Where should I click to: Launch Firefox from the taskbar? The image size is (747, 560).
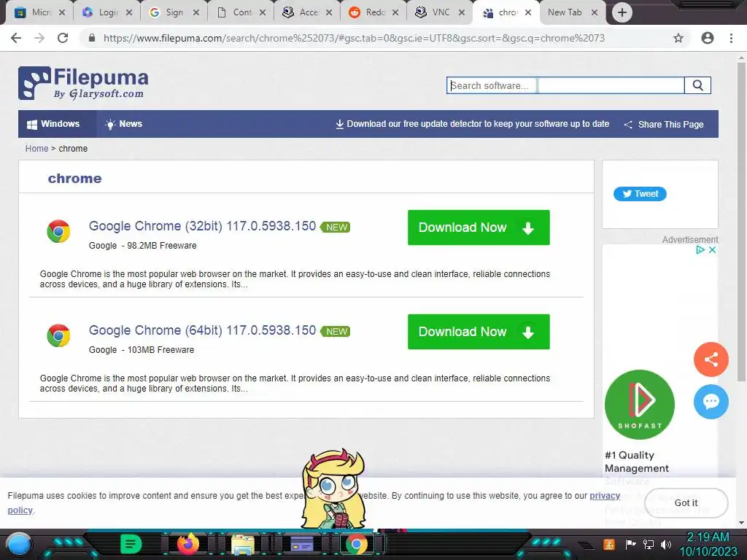[188, 544]
